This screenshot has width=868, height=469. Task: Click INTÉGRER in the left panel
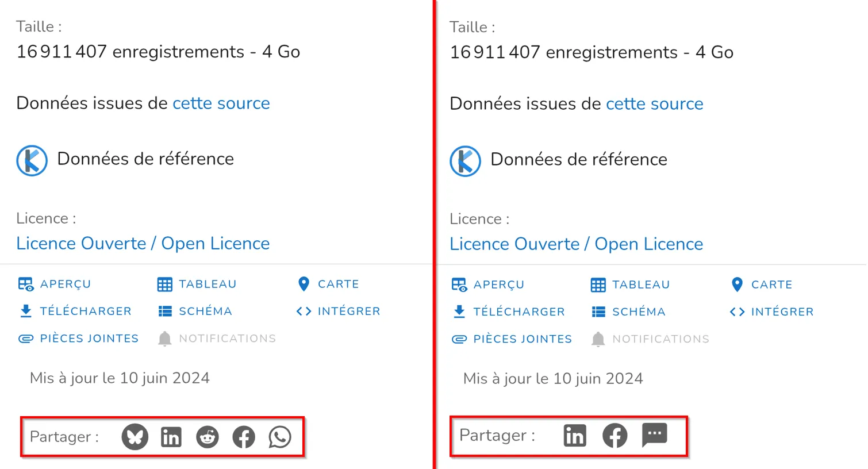tap(338, 311)
